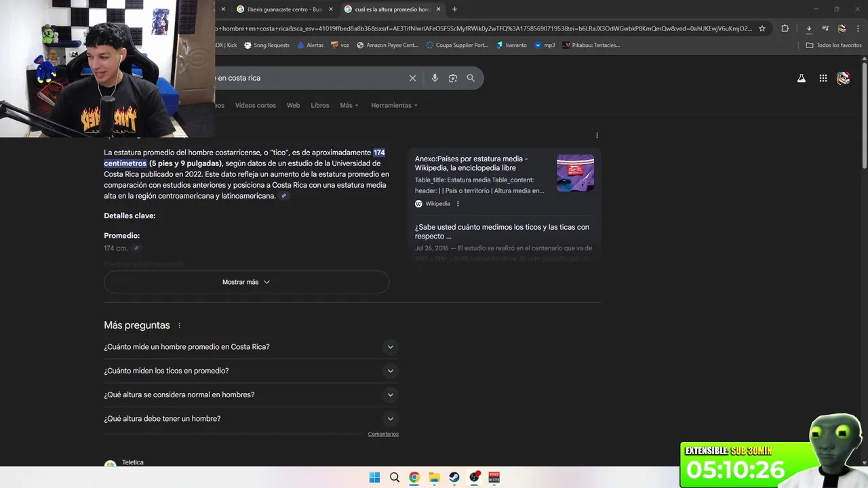Open '¿Sabe usted cuánto medimos los ticos' article
Image resolution: width=868 pixels, height=488 pixels.
coord(502,232)
